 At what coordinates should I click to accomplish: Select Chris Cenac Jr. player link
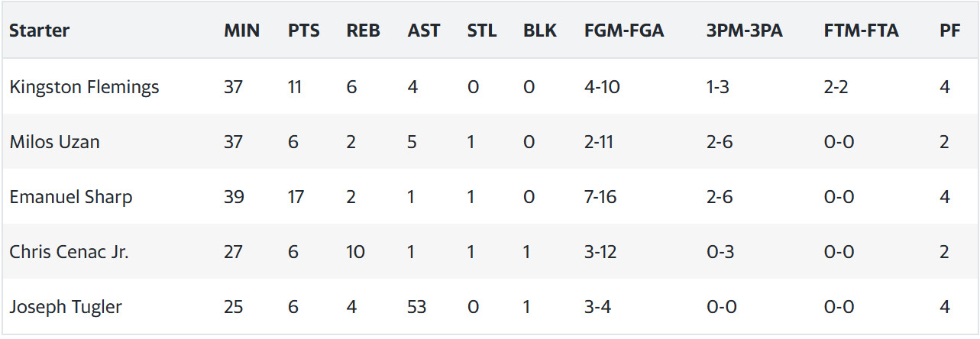(x=69, y=252)
